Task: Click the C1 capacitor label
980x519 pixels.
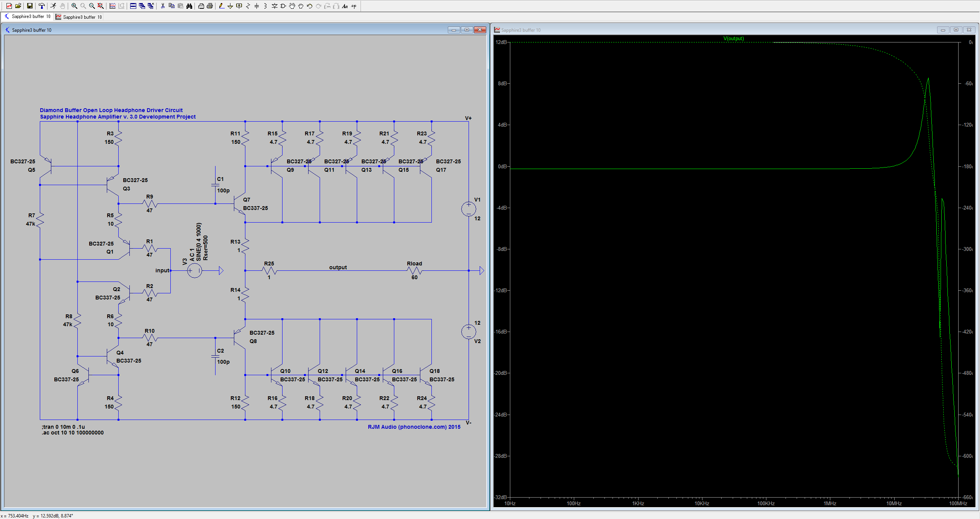Action: [220, 179]
